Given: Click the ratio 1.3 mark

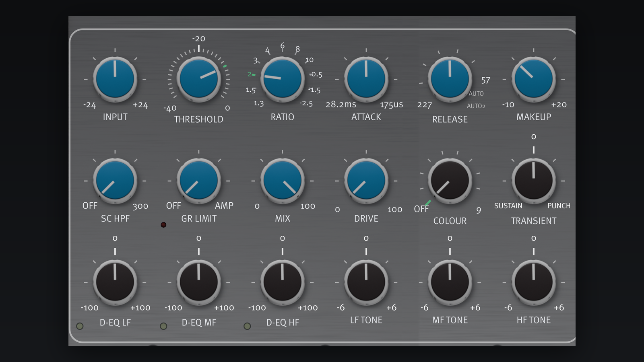Looking at the screenshot, I should point(259,104).
